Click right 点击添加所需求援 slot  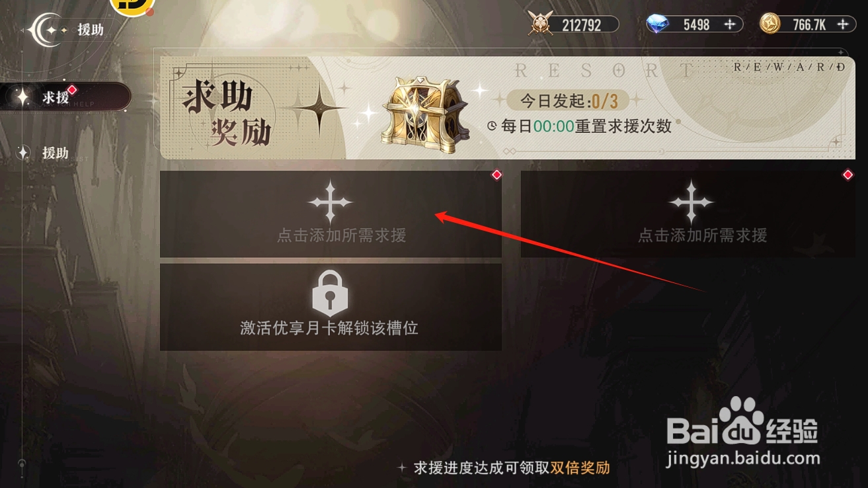click(x=688, y=214)
